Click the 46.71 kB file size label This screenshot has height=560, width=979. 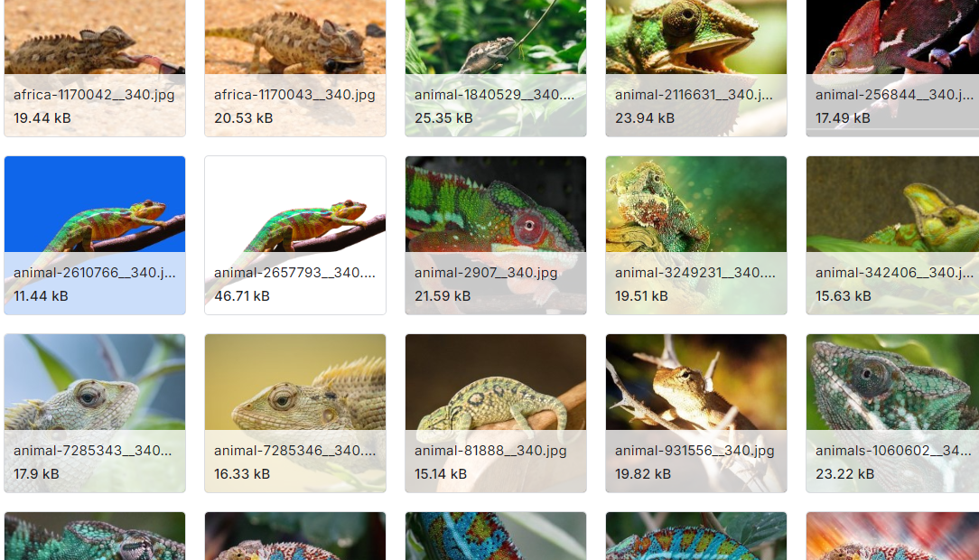click(242, 296)
